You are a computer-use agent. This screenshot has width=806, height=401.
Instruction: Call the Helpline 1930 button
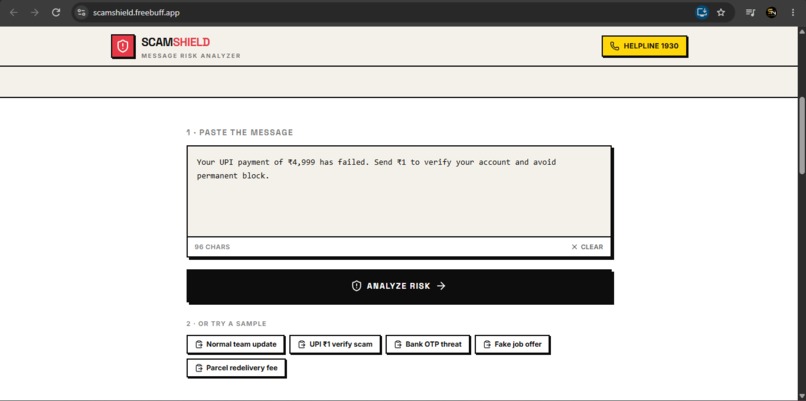pyautogui.click(x=644, y=46)
